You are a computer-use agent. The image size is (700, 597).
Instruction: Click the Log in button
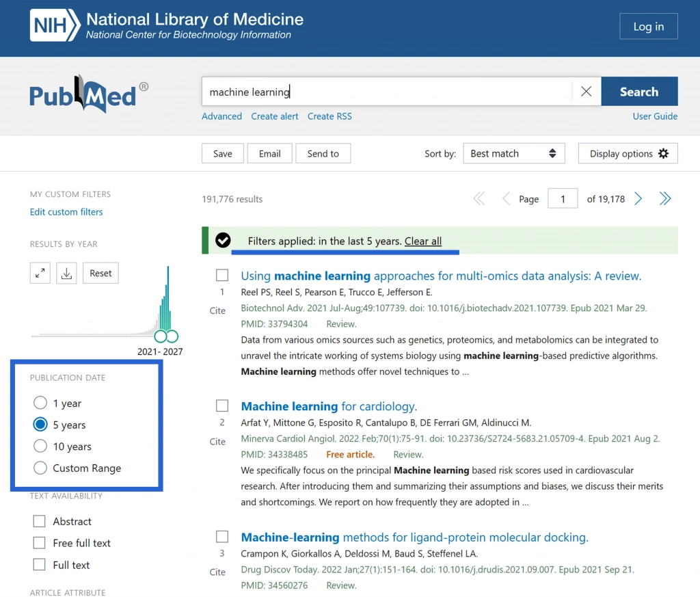[x=648, y=27]
